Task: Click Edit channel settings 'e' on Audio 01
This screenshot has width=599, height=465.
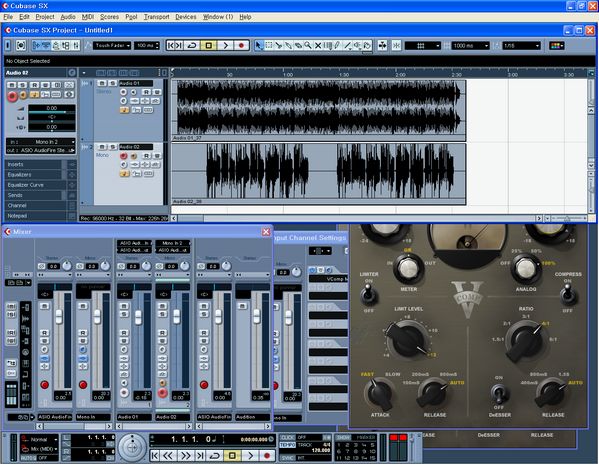Action: click(x=123, y=101)
